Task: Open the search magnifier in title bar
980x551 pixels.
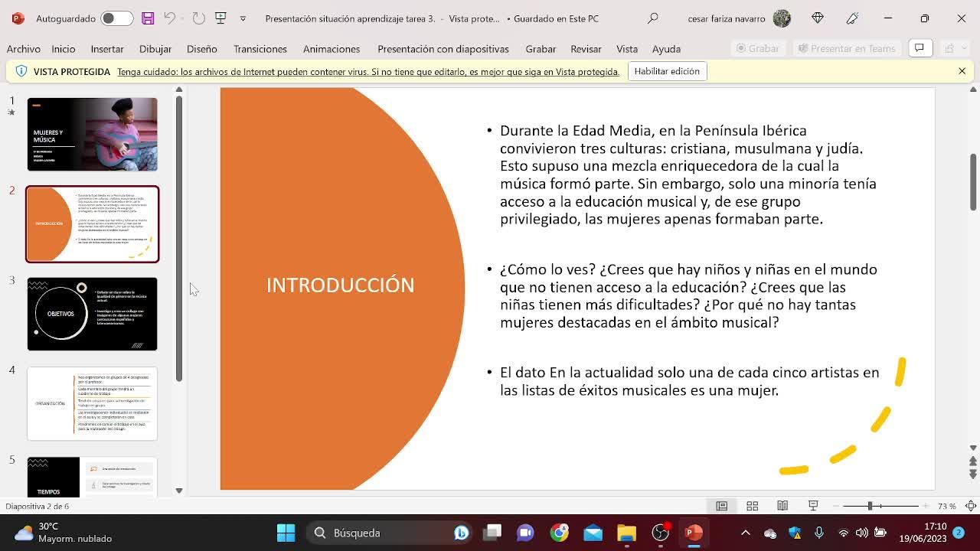Action: tap(653, 18)
